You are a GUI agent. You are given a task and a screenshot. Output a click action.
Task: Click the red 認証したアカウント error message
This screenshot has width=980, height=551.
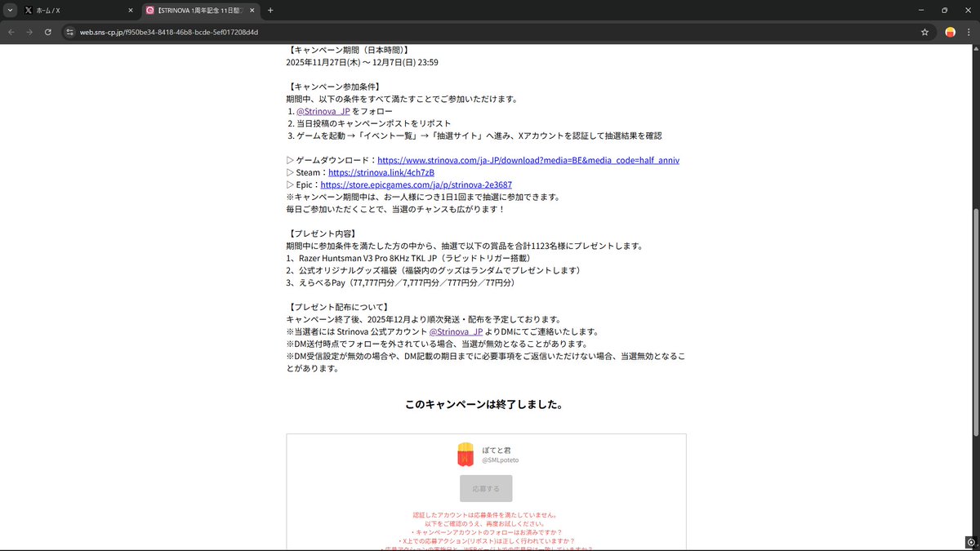(x=486, y=515)
